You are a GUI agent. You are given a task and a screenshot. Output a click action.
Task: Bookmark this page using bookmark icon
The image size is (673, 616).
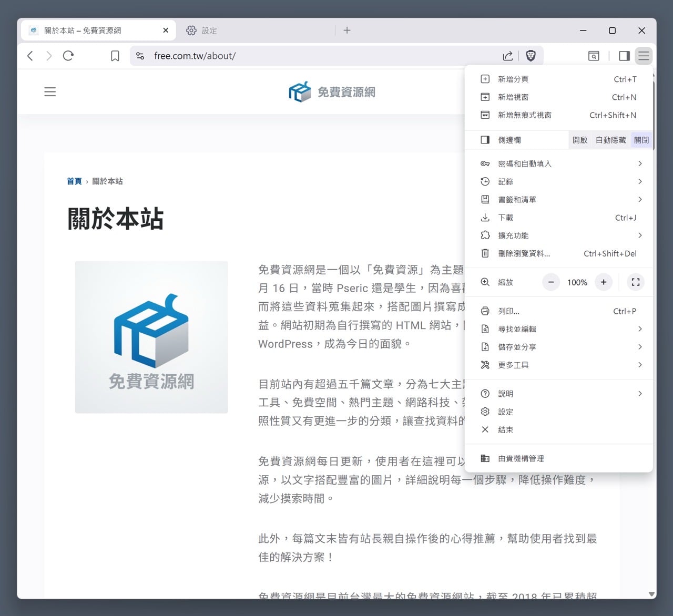[115, 56]
